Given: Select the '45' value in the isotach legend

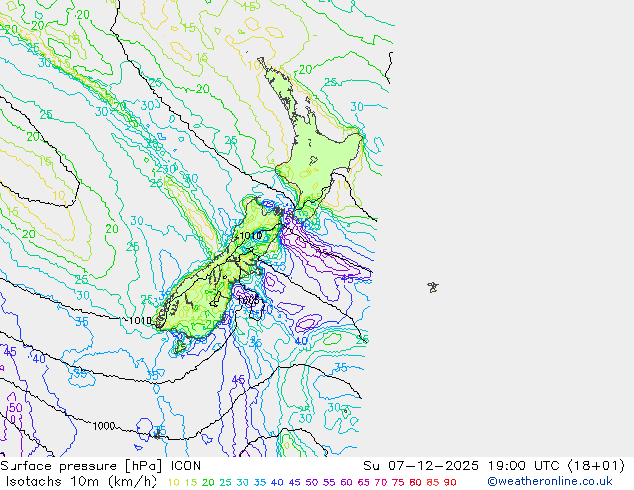Looking at the screenshot, I should click(294, 482).
